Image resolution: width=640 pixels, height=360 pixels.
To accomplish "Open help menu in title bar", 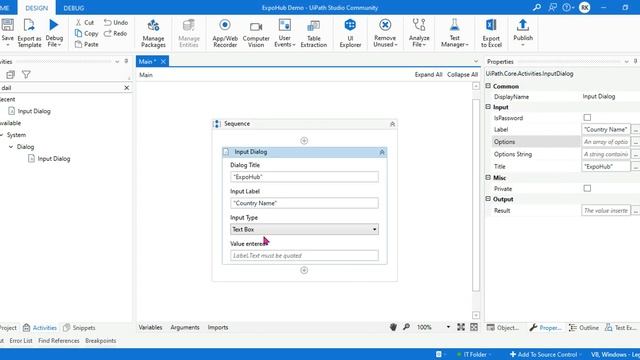I will [x=568, y=7].
